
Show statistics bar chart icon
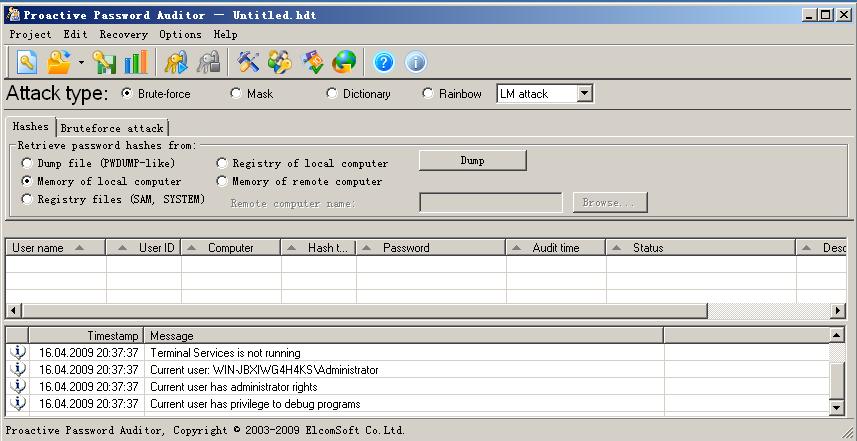pyautogui.click(x=136, y=62)
